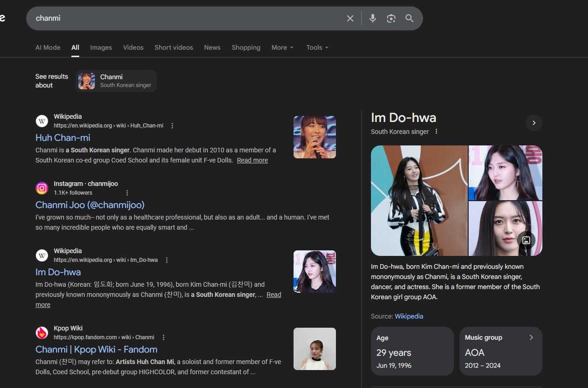Open options menu for Instagram chanmijoo result
Viewport: 588px width, 388px height.
click(x=127, y=193)
